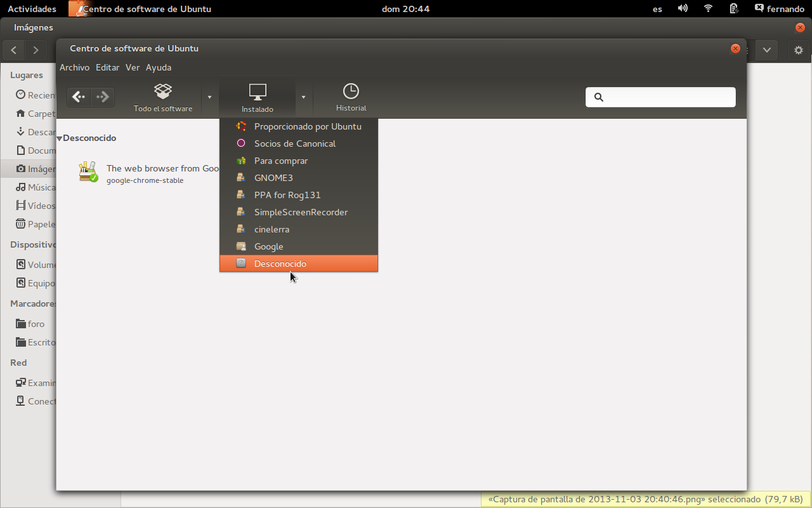Click the GNOME3 package icon
This screenshot has width=812, height=508.
[241, 177]
